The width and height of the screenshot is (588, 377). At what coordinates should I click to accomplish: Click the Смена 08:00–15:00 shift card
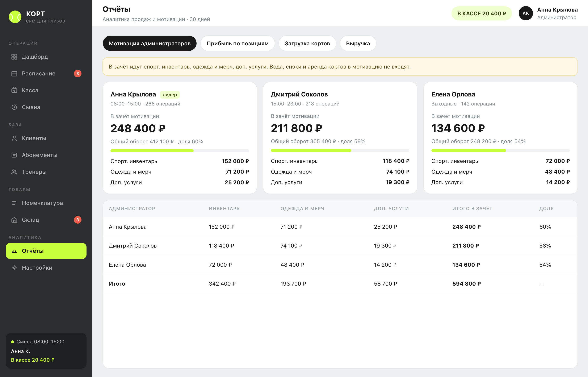pyautogui.click(x=46, y=351)
